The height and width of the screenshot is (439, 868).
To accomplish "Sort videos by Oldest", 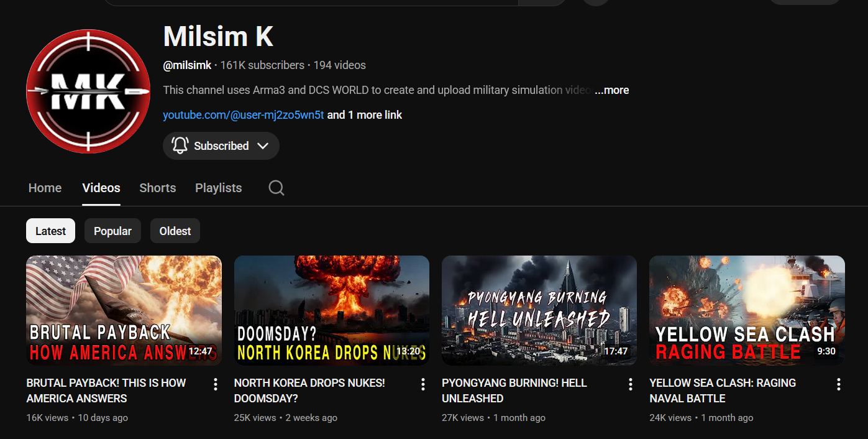I will pos(175,231).
